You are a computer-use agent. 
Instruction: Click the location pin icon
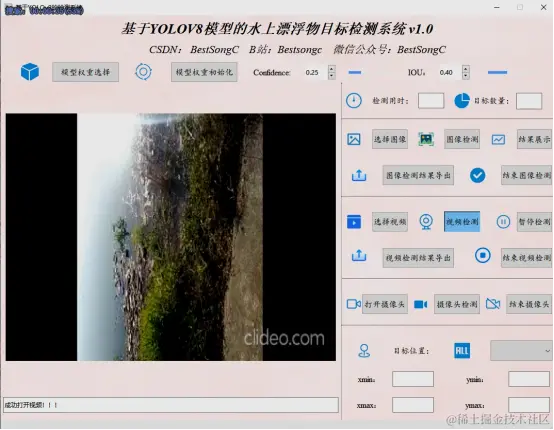click(364, 351)
